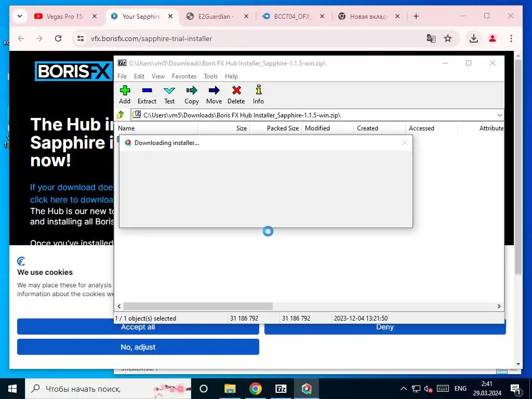Select the Copy tool in 7-Zip
This screenshot has height=399, width=532.
pyautogui.click(x=191, y=95)
